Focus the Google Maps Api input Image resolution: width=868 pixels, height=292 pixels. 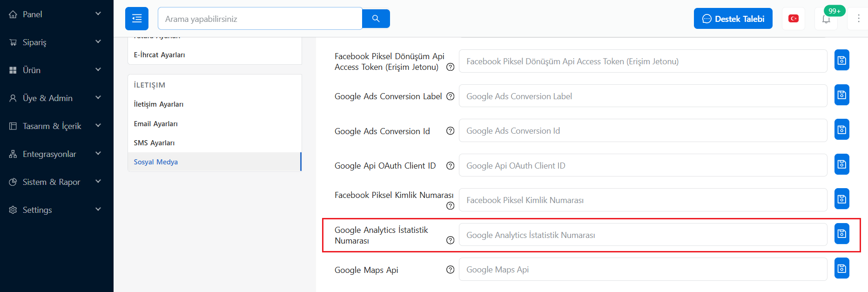pos(643,269)
